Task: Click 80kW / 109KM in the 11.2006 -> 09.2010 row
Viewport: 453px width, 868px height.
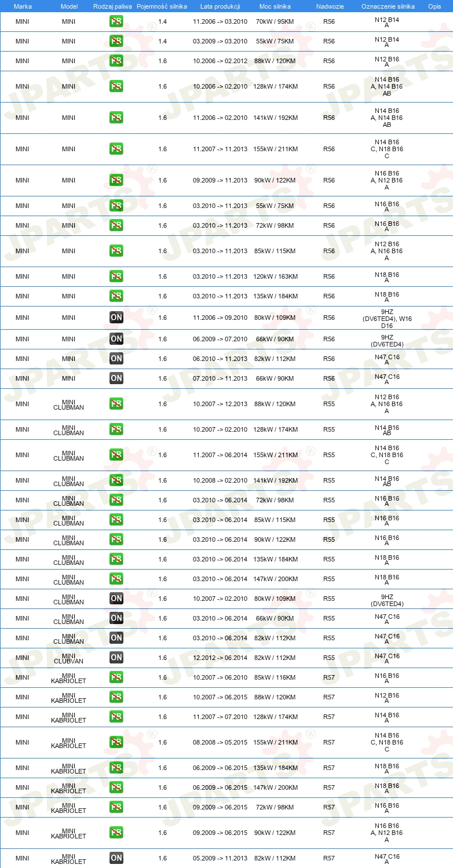Action: tap(275, 318)
